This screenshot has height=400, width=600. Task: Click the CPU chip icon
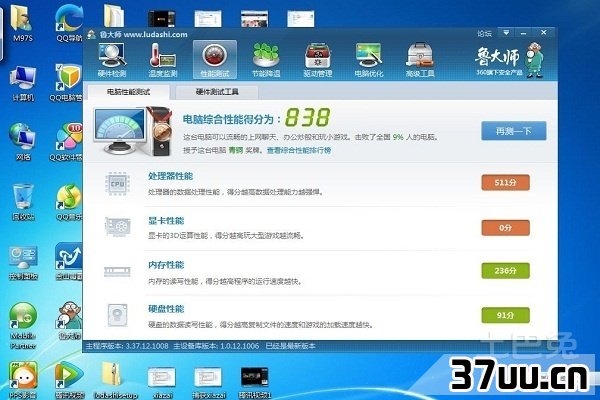pyautogui.click(x=117, y=184)
